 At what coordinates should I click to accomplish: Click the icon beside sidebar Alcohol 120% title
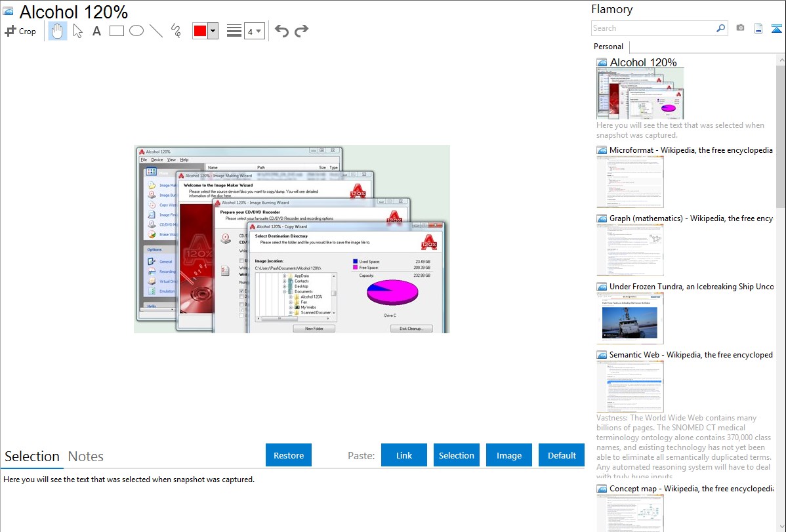pyautogui.click(x=602, y=63)
